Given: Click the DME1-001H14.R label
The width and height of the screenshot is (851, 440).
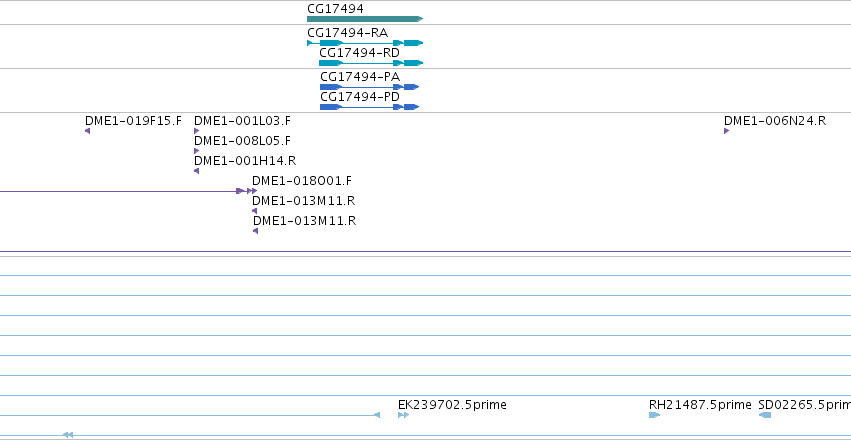Looking at the screenshot, I should pyautogui.click(x=245, y=161).
